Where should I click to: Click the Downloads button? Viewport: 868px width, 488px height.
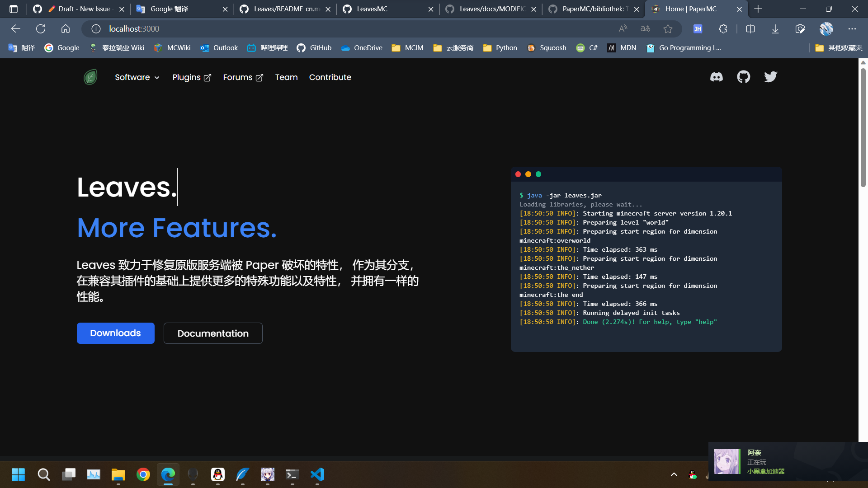[115, 333]
